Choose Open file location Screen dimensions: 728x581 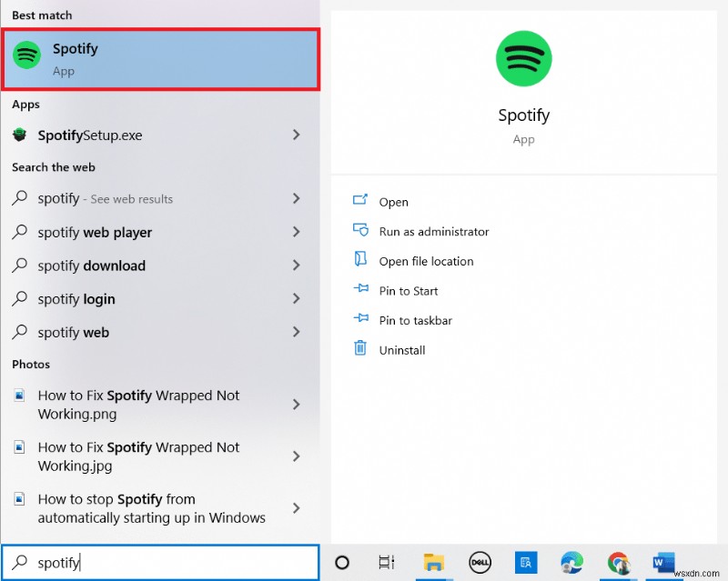point(426,261)
